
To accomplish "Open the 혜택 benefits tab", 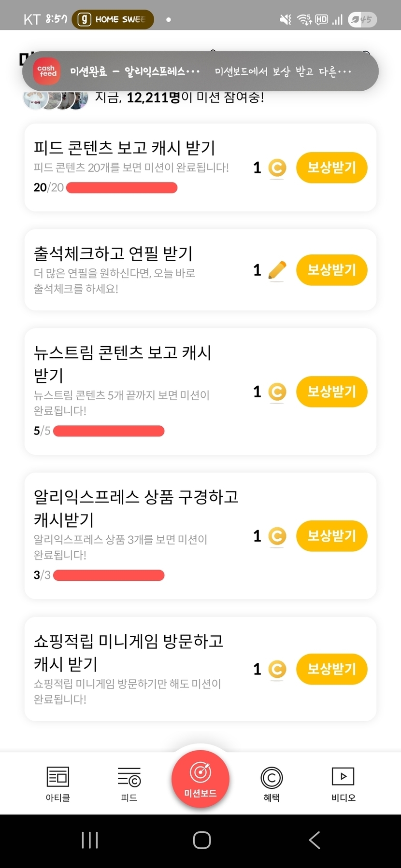I will pyautogui.click(x=272, y=783).
